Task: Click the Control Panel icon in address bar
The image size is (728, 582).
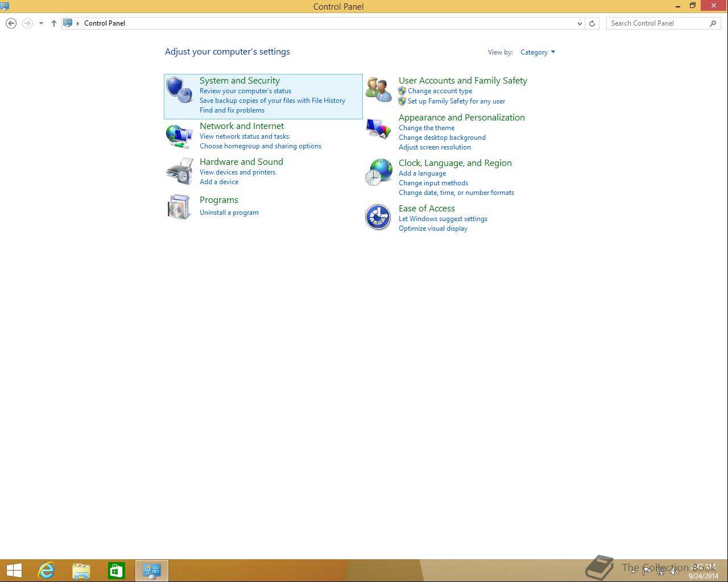Action: [x=68, y=23]
